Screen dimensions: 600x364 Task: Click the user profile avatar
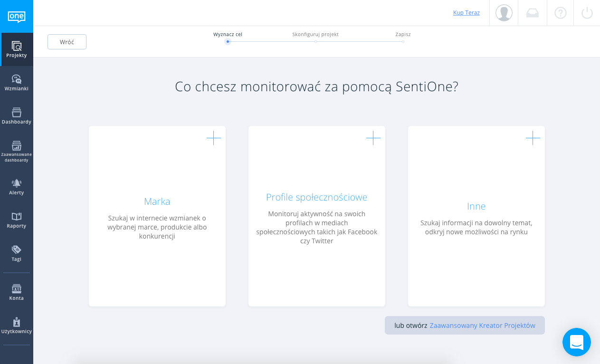504,13
